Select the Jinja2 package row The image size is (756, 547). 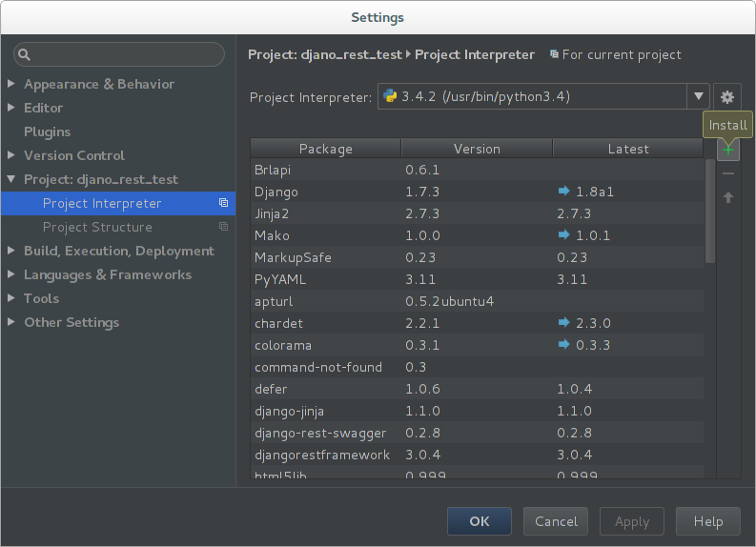click(477, 213)
